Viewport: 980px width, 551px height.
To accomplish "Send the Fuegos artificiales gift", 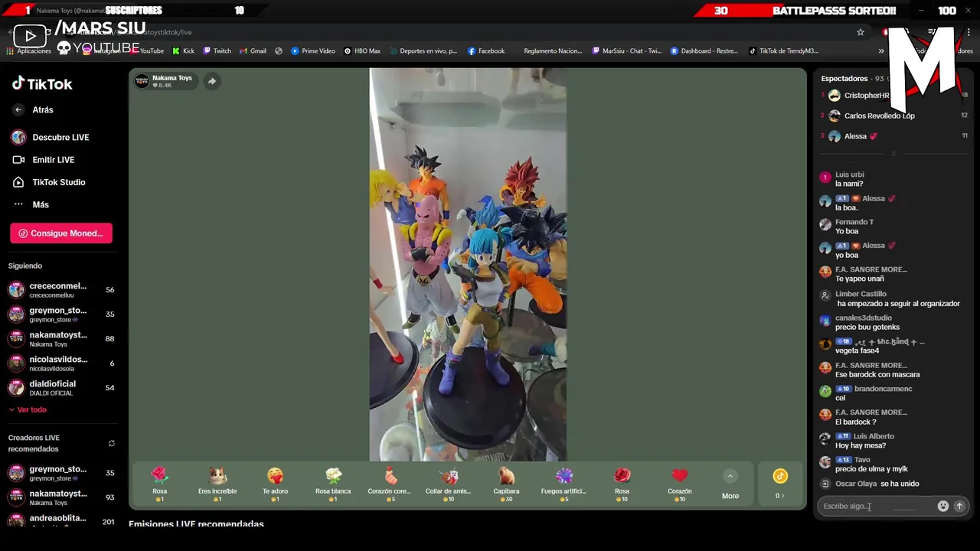I will 564,484.
